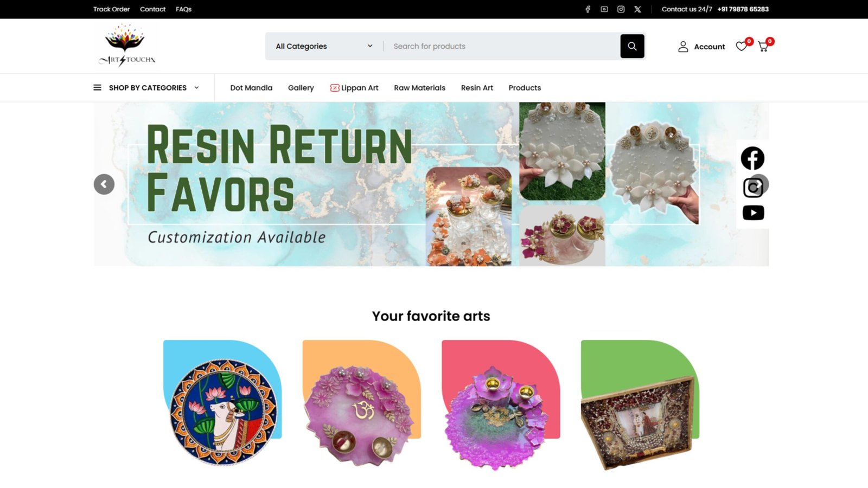Open the shopping cart icon
Screen dimensions: 868x488
(763, 47)
